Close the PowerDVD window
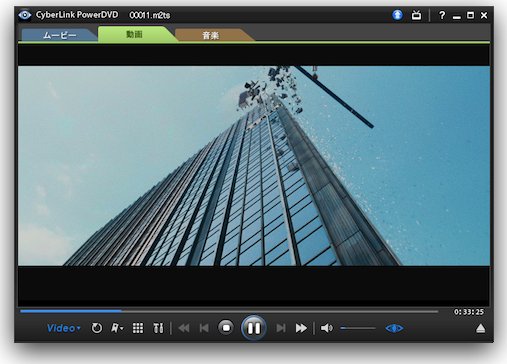507x364 pixels. pos(484,15)
